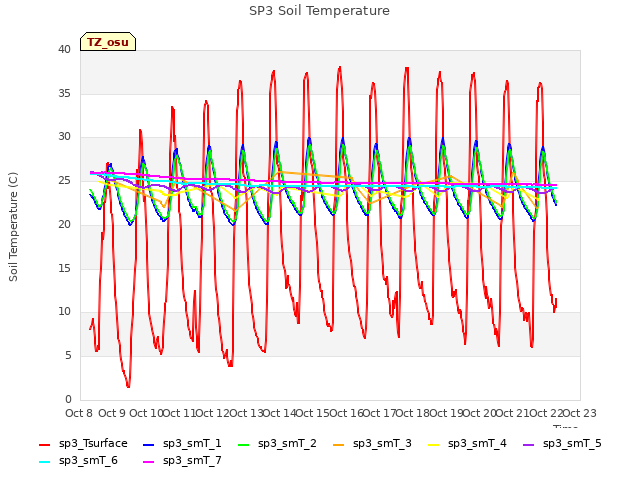This screenshot has height=480, width=640.
Task: Click the yellow sp3_smT_4 legend swatch
Action: tap(434, 444)
